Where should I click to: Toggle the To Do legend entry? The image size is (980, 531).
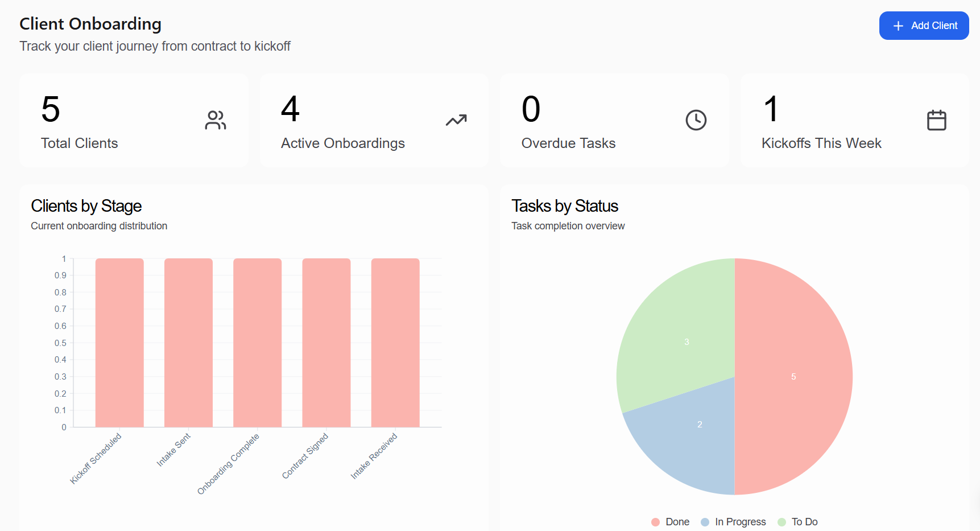(x=805, y=521)
